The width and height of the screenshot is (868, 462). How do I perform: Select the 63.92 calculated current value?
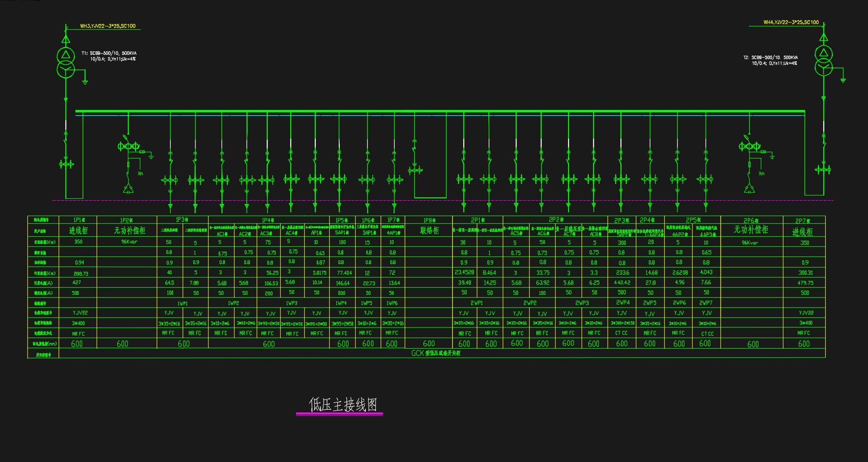pos(543,283)
